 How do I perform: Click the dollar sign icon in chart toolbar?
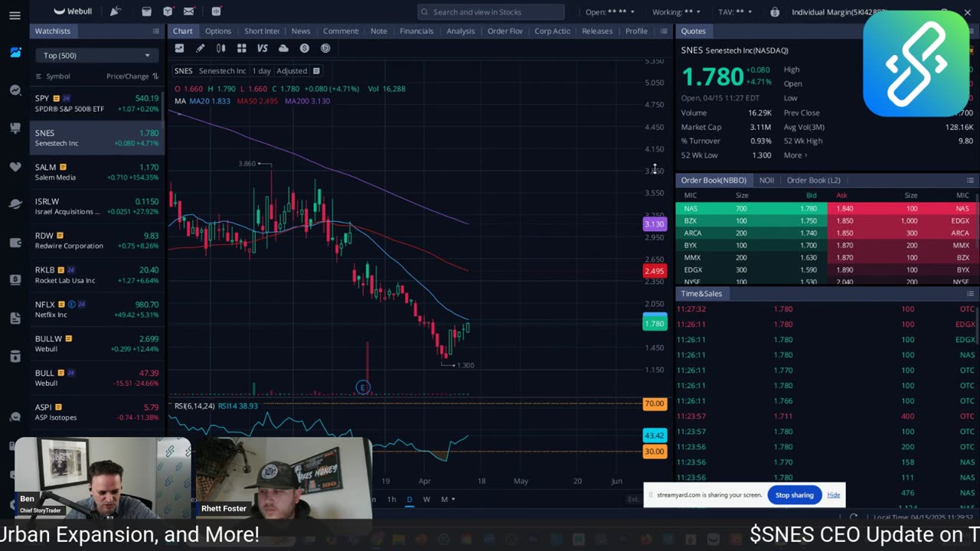304,48
